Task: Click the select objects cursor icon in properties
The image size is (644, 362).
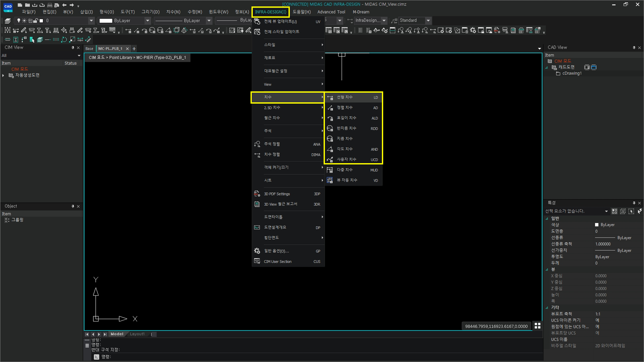Action: [631, 211]
